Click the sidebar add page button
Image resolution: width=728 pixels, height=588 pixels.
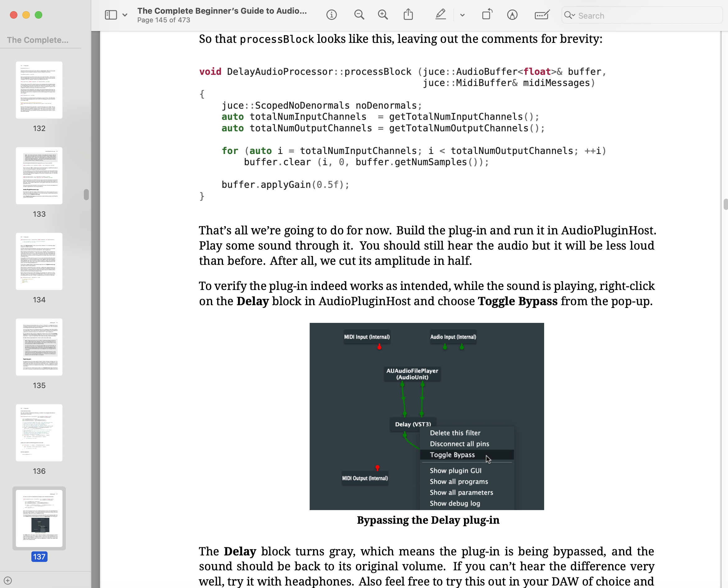coord(8,581)
